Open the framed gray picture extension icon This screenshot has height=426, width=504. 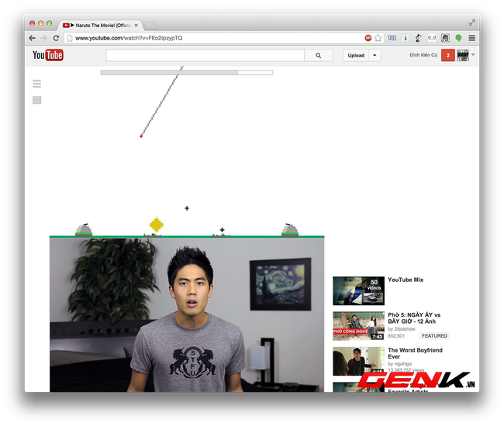445,38
